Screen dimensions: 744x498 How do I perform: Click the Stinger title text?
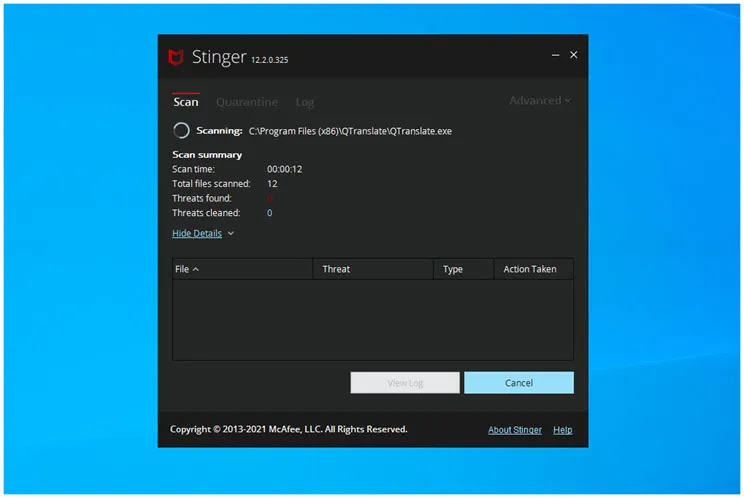(x=219, y=57)
